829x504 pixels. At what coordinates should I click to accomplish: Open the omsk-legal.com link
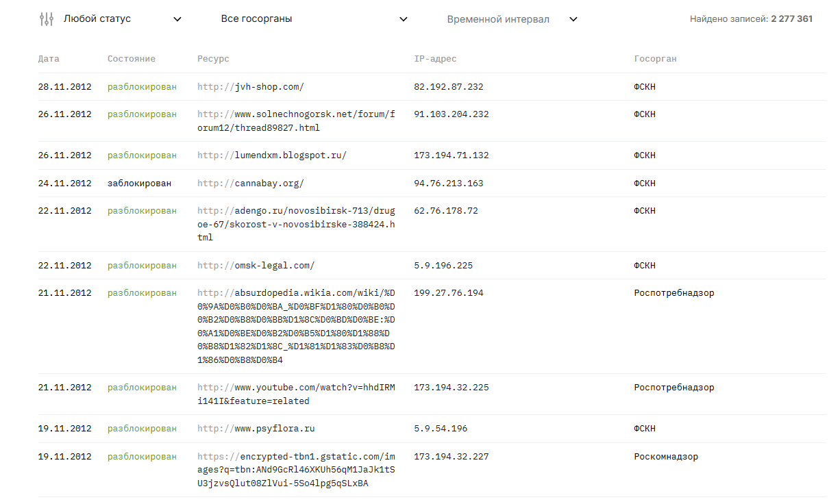pyautogui.click(x=256, y=266)
